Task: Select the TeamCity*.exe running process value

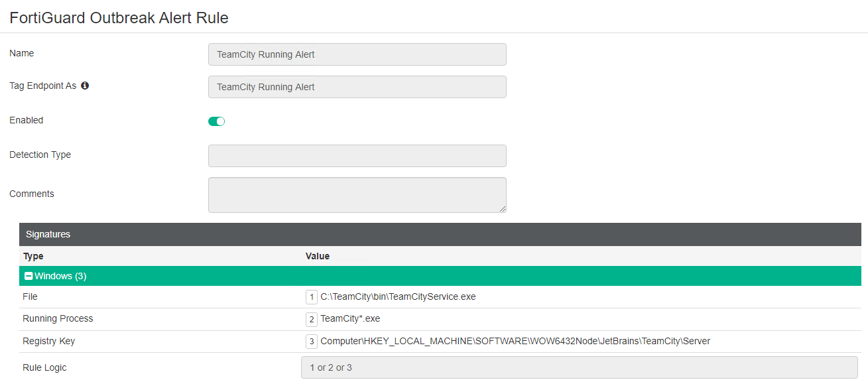Action: point(350,318)
